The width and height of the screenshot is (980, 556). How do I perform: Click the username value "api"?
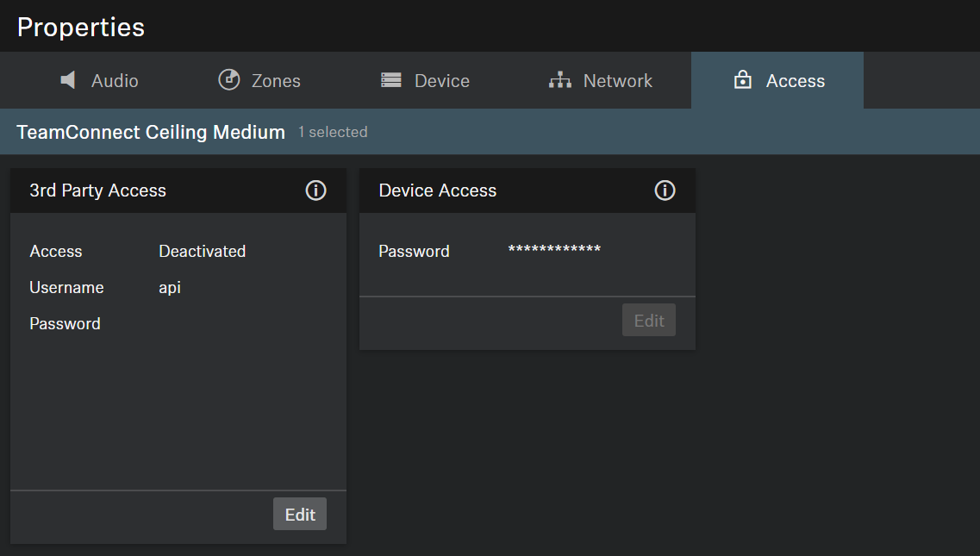170,287
